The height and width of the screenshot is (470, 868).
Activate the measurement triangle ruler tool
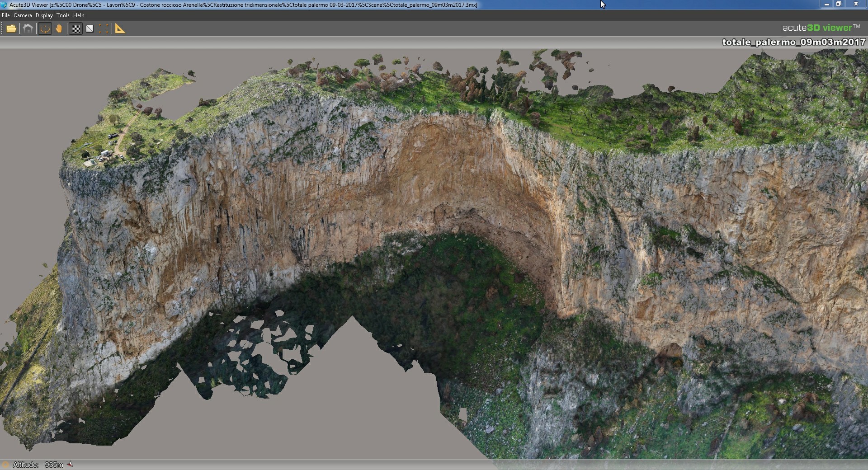pos(120,29)
